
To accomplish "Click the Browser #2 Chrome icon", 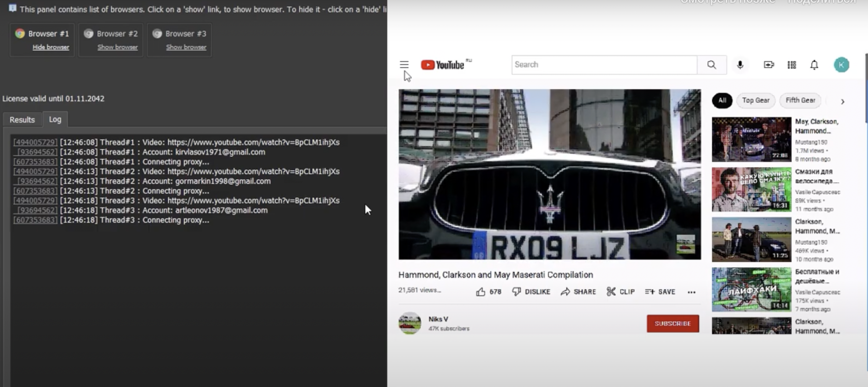I will pos(89,33).
